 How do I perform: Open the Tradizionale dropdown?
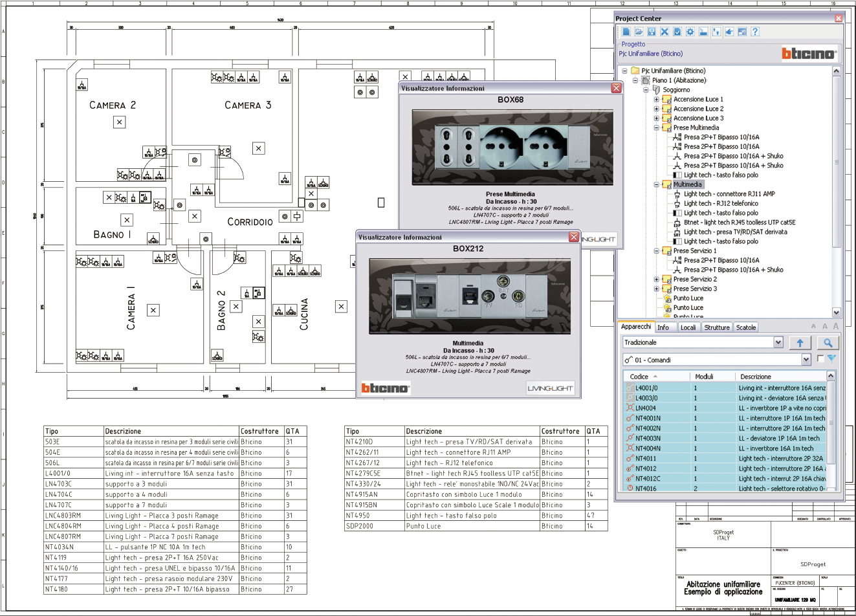(778, 342)
